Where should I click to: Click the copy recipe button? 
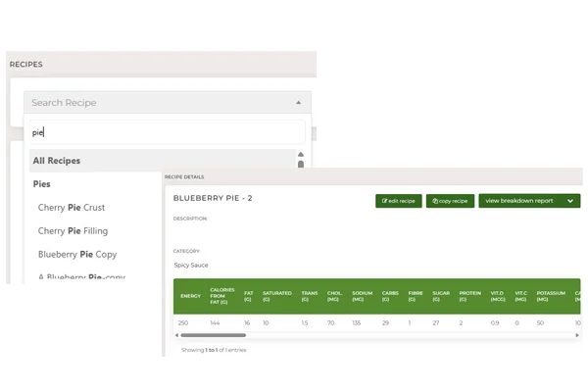click(450, 201)
